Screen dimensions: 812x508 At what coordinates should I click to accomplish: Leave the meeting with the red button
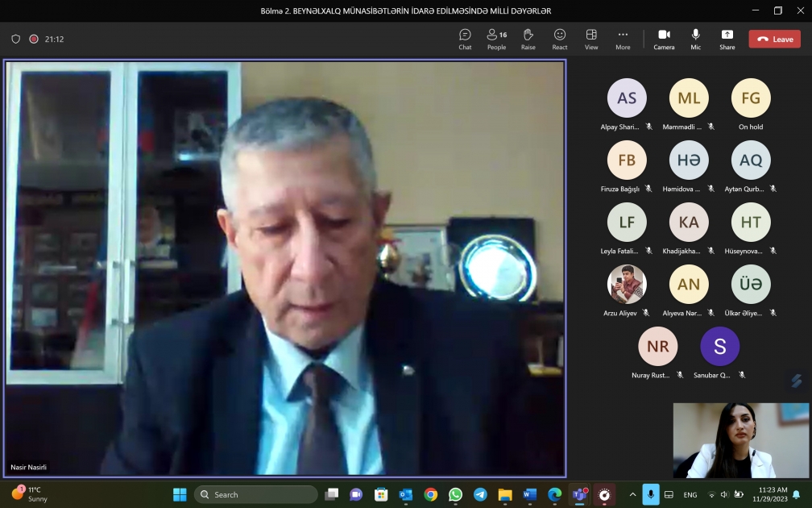pos(774,39)
